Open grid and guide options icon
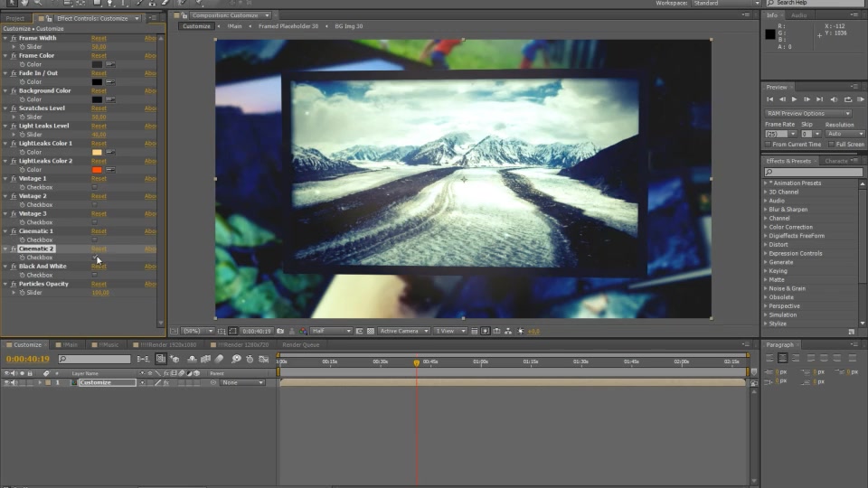Screen dimensions: 868x488 click(x=222, y=331)
